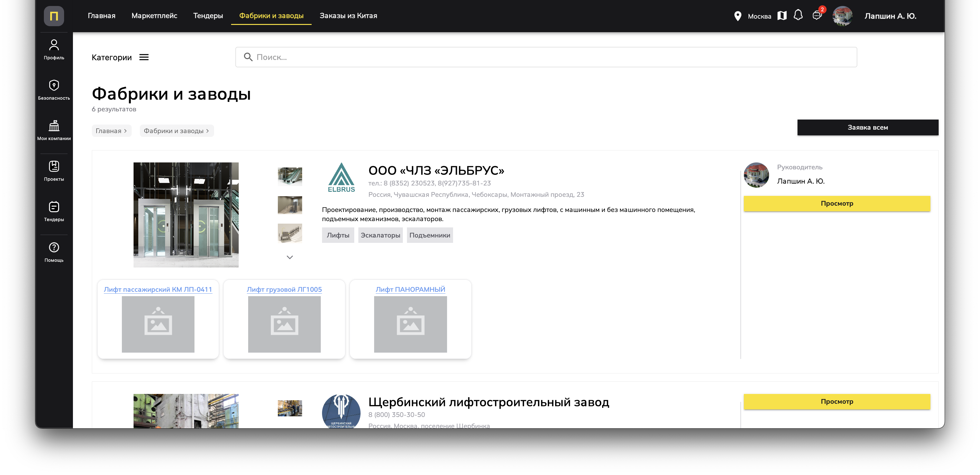Click ЭЛЬБРУС address in Чебоксары
Viewport: 980px width, 475px height.
476,195
